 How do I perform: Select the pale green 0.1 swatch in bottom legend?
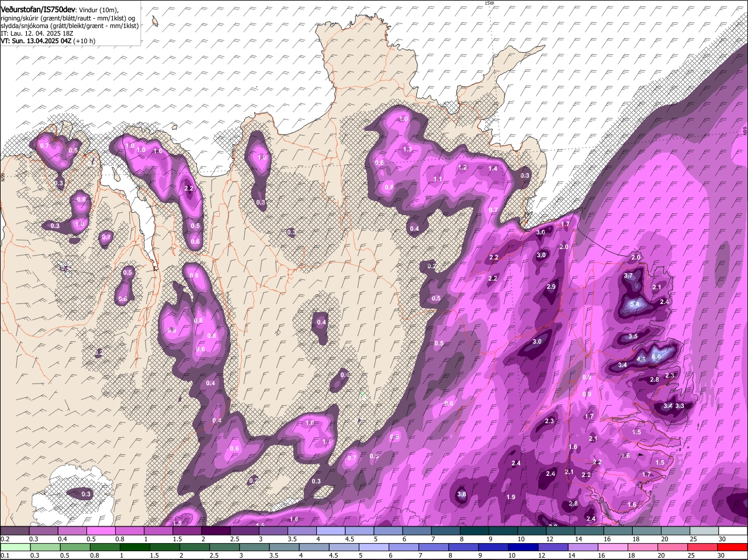(15, 547)
